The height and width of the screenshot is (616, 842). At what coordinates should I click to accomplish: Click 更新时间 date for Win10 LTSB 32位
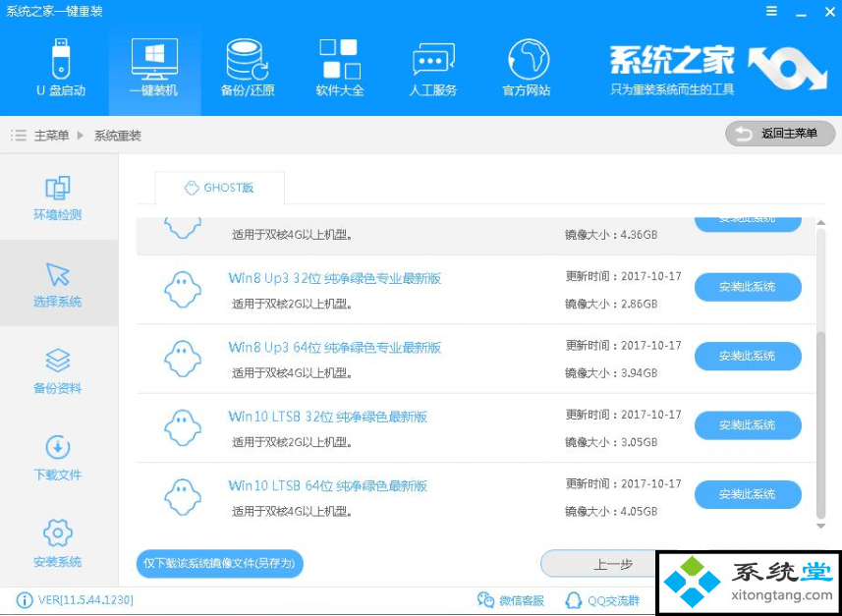pos(624,415)
